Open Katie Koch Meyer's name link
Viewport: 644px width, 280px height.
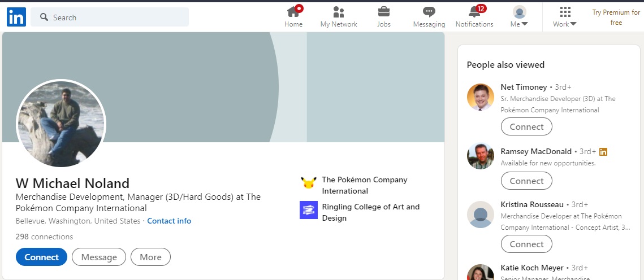[x=532, y=268]
